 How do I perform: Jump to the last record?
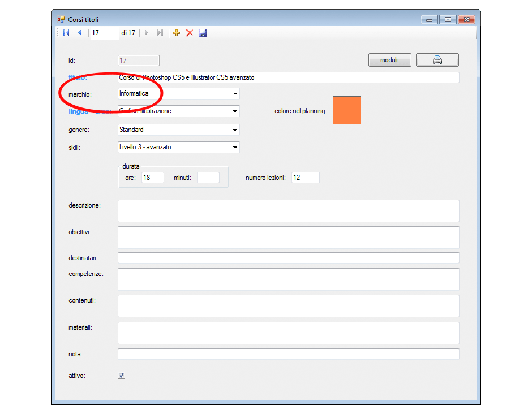click(x=160, y=33)
